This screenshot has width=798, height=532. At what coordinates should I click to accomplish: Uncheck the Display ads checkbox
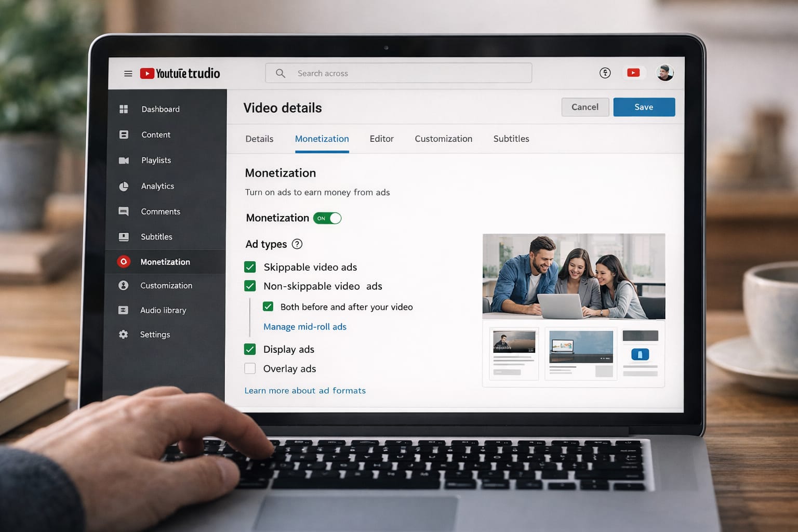(250, 349)
